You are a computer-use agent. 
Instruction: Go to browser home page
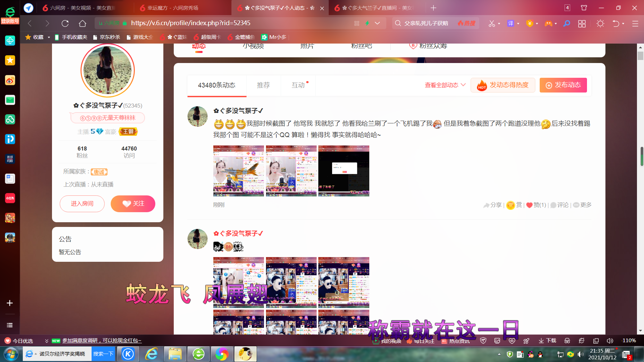[x=83, y=23]
